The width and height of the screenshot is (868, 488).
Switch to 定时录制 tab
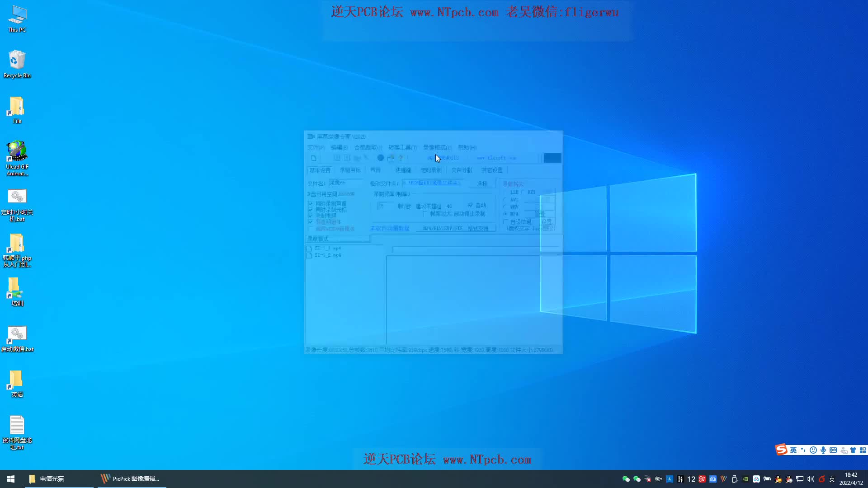tap(431, 170)
